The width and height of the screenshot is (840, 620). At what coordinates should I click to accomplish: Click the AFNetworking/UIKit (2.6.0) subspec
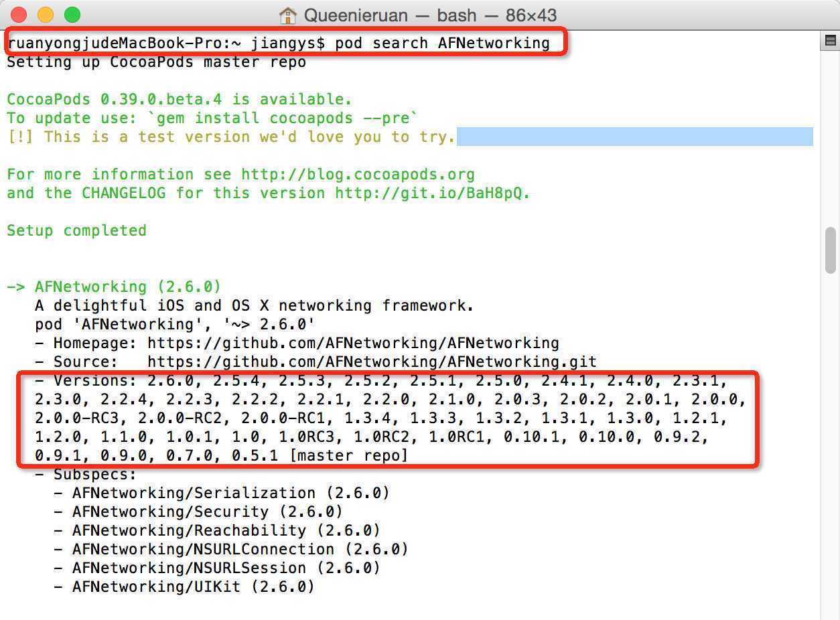(x=194, y=587)
